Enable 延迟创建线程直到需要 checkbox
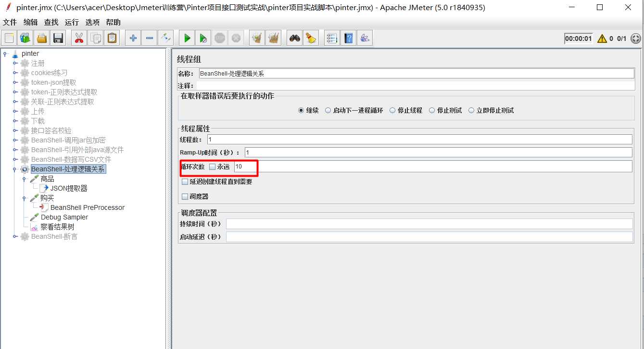The height and width of the screenshot is (349, 644). pyautogui.click(x=185, y=182)
